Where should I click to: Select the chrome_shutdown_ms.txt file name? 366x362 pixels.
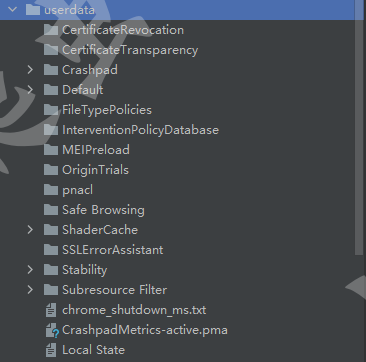click(x=134, y=310)
